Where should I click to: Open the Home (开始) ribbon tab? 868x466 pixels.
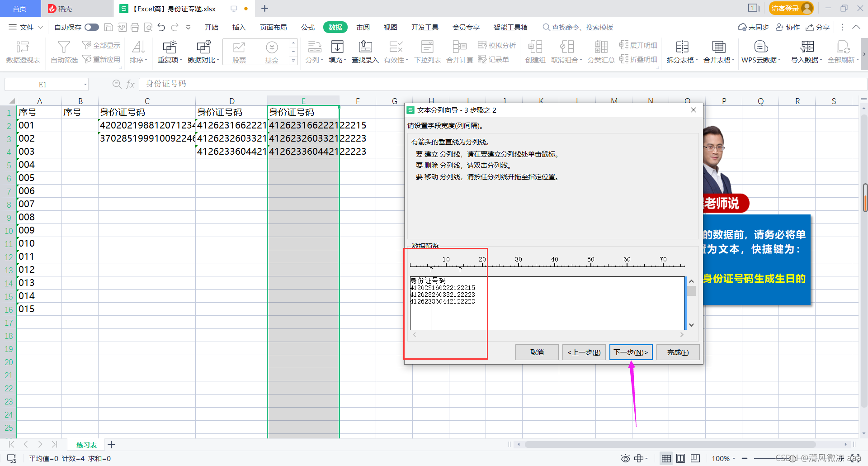click(x=211, y=28)
